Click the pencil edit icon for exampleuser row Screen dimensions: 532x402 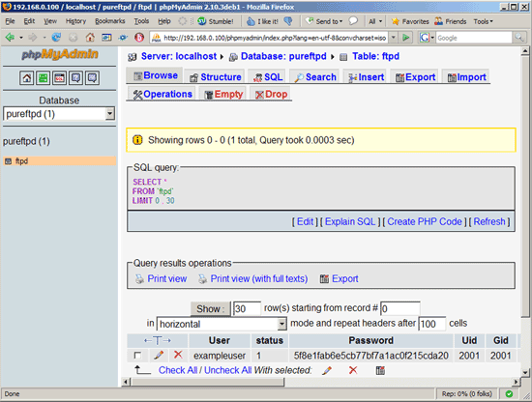coord(159,356)
